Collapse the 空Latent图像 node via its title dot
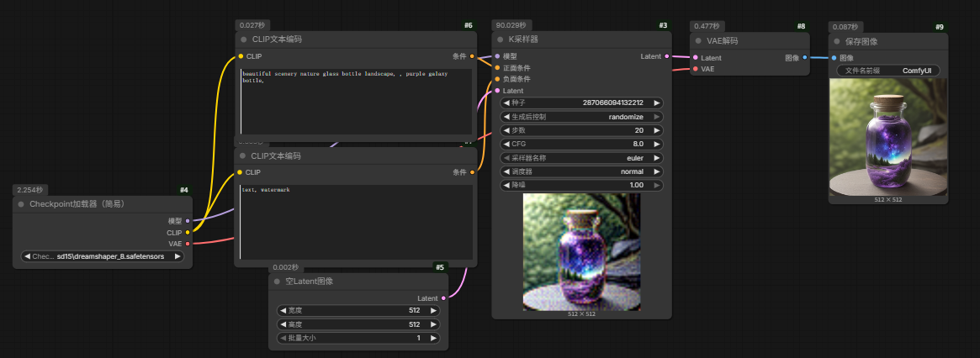 coord(277,282)
